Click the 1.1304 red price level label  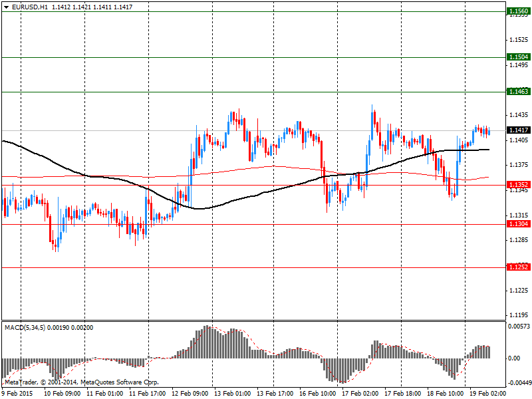coord(519,224)
